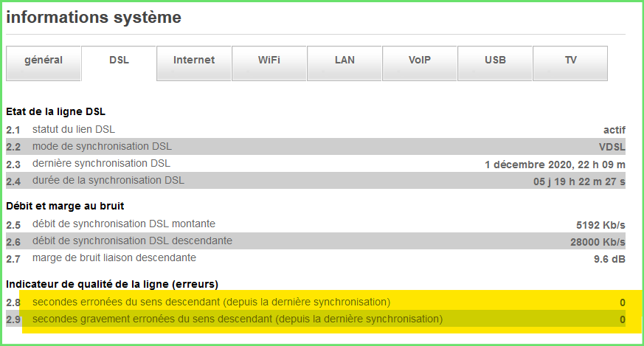Click the 'Etat de la ligne DSL' heading
Viewport: 644px width, 346px height.
click(55, 112)
